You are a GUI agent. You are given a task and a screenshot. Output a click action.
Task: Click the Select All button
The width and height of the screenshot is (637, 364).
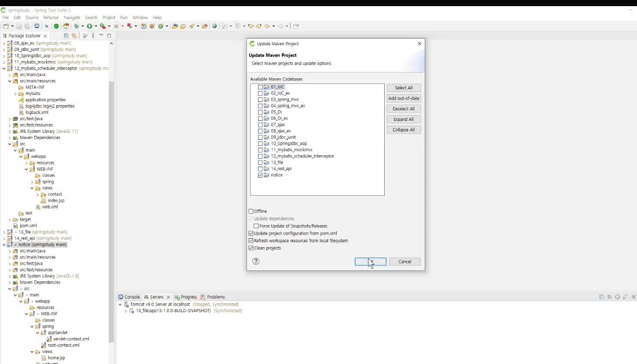click(x=404, y=88)
